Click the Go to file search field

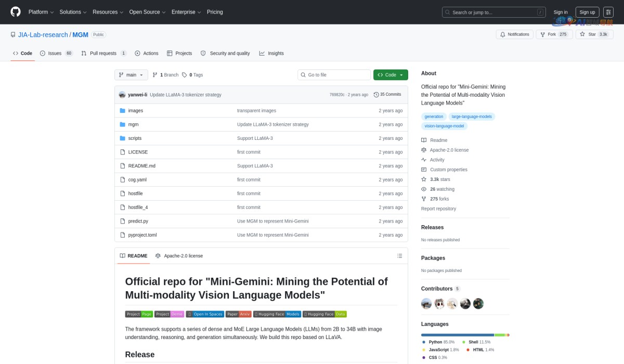[334, 75]
